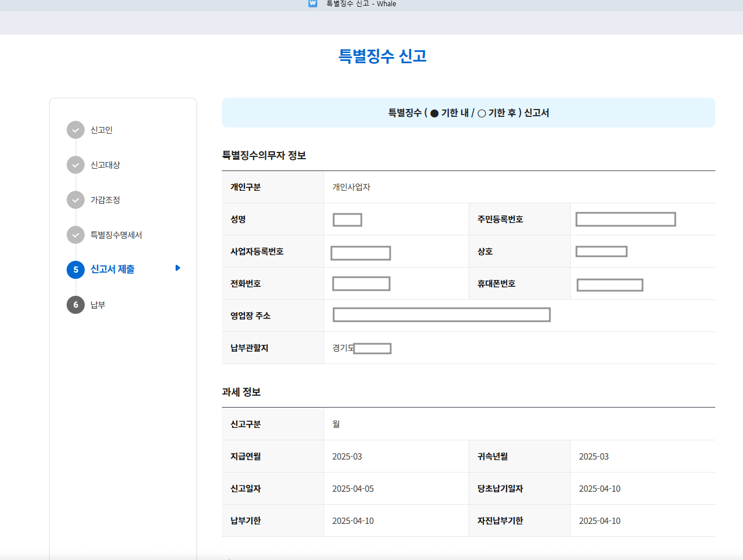The height and width of the screenshot is (560, 743).
Task: Focus the 사업자등록번호 input field
Action: [x=360, y=253]
